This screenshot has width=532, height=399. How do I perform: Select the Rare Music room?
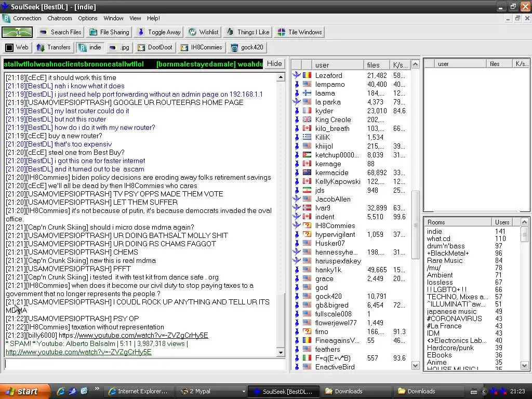445,261
